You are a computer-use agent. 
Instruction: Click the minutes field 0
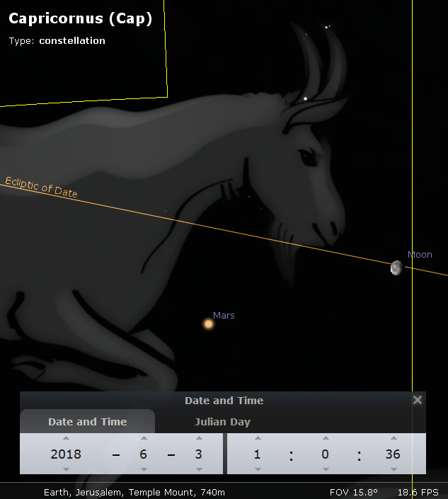tap(325, 454)
